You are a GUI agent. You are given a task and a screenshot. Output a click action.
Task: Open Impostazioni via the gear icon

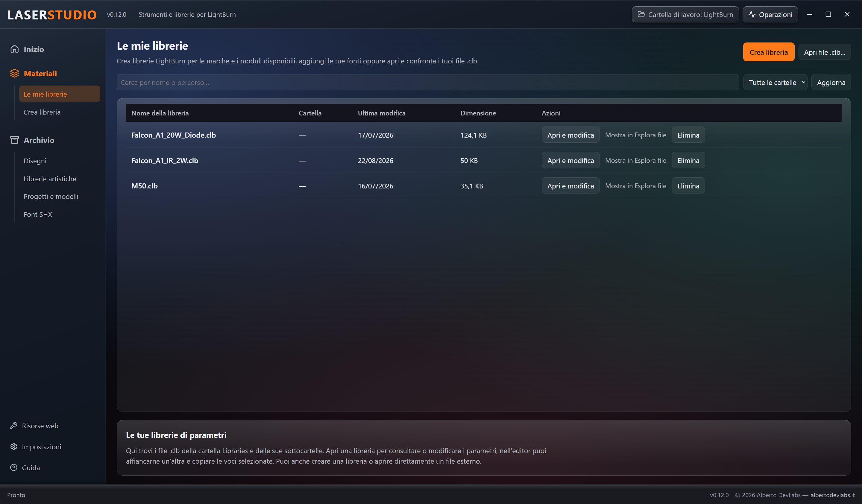[14, 446]
